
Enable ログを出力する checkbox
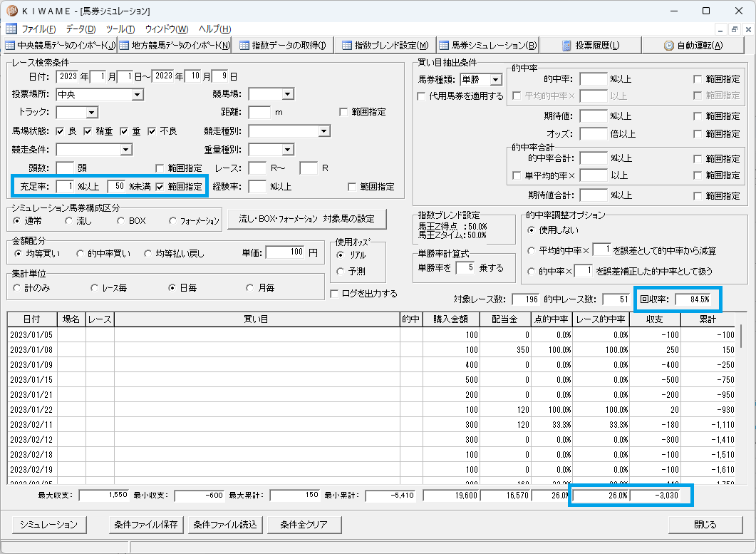click(x=333, y=294)
